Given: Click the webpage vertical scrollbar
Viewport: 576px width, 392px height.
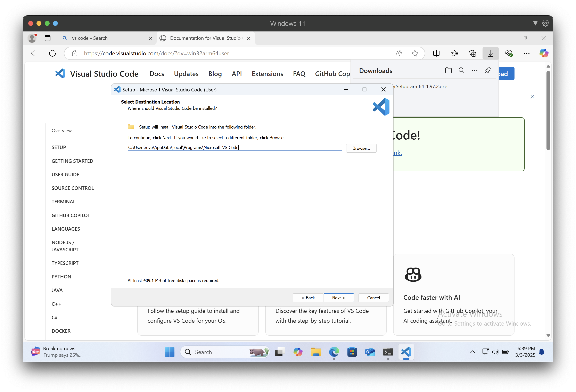Looking at the screenshot, I should [548, 110].
